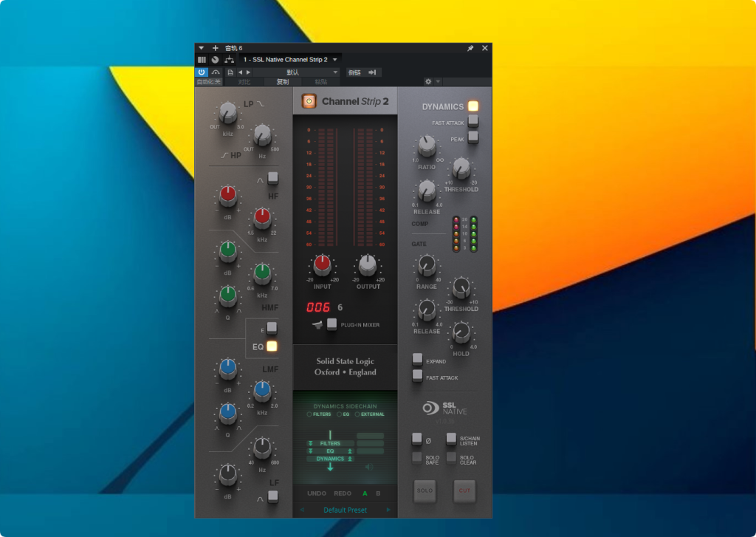Toggle the plugin power bypass button
Image resolution: width=756 pixels, height=537 pixels.
tap(202, 72)
